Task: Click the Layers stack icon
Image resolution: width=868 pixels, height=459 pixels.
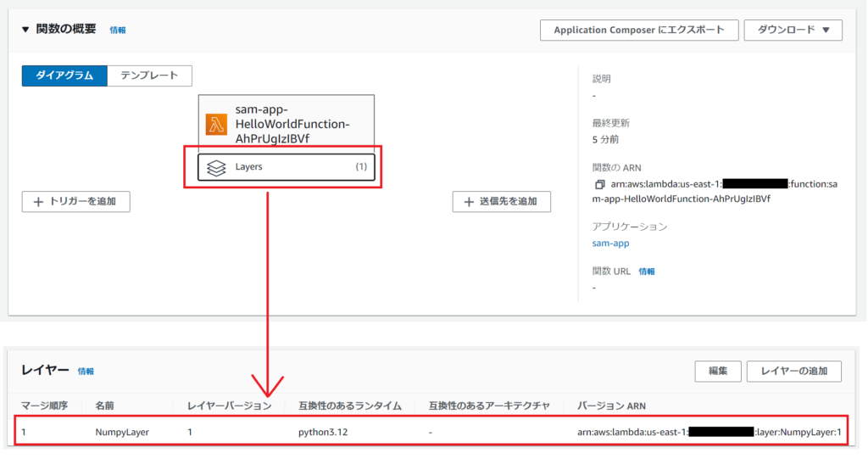Action: coord(216,167)
